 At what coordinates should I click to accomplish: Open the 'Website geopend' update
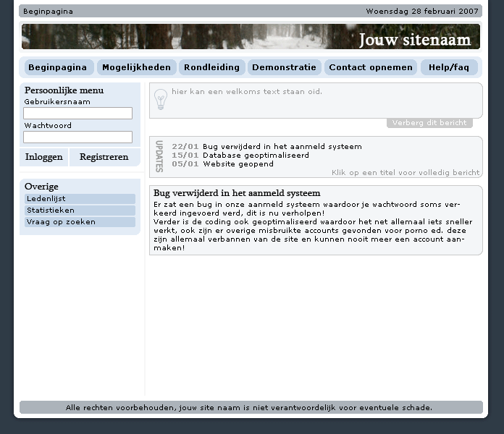tap(238, 164)
